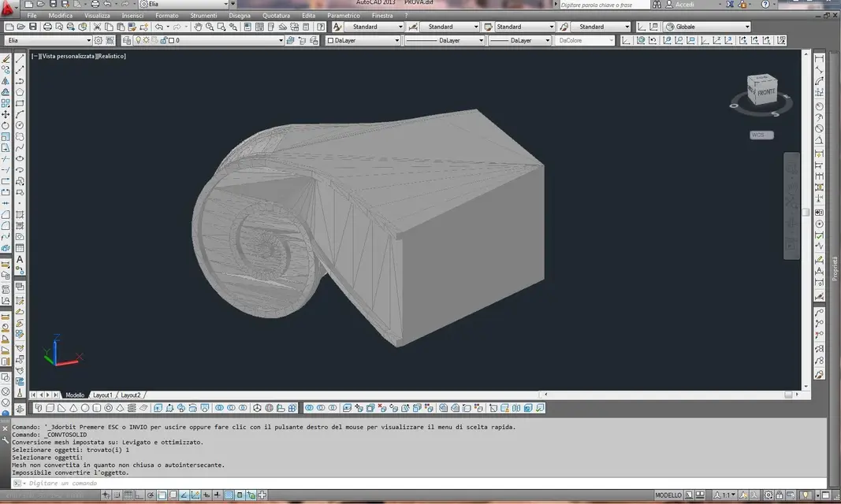Viewport: 841px width, 504px height.
Task: Click the MODELLO status bar button
Action: tap(668, 495)
